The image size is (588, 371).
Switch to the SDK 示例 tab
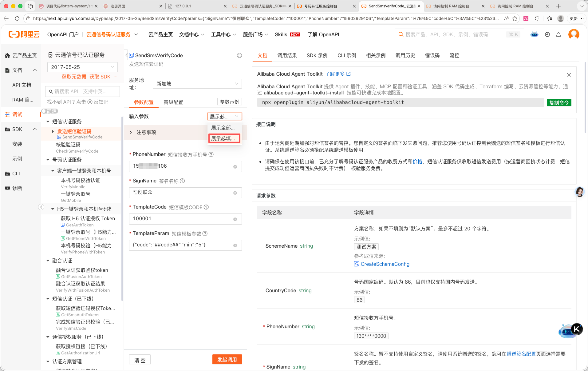317,55
